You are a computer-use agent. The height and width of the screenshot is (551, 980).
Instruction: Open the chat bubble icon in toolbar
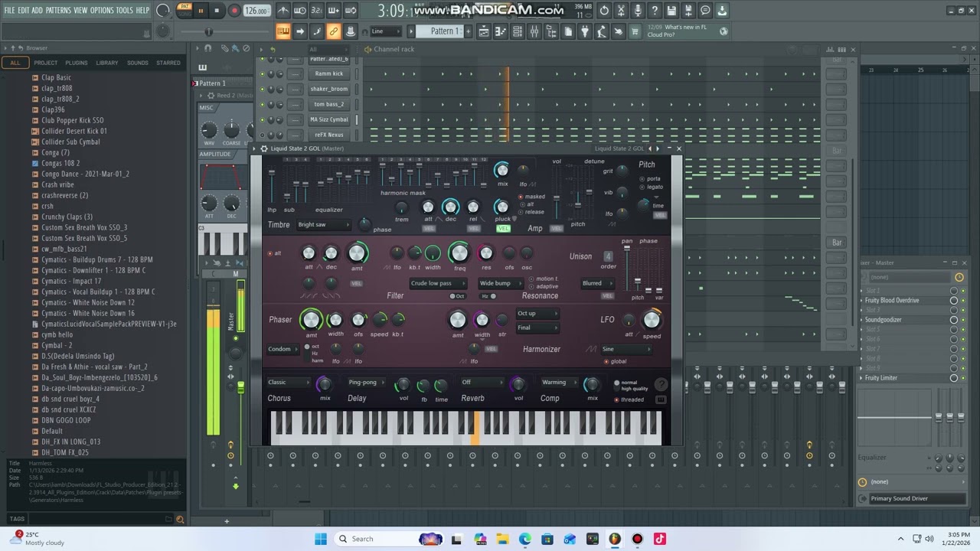tap(705, 11)
